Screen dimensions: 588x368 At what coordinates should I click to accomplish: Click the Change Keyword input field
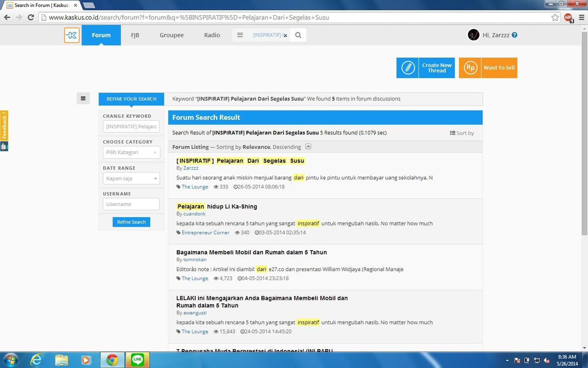[131, 126]
